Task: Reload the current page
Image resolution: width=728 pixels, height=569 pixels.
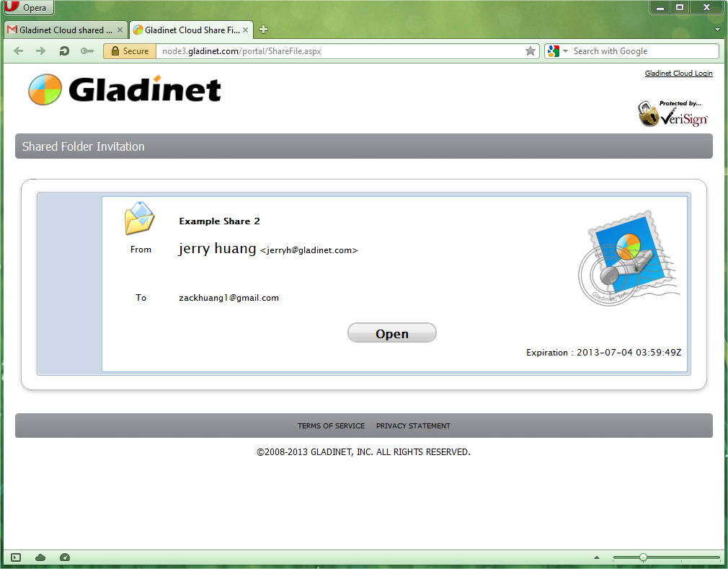Action: [x=64, y=51]
